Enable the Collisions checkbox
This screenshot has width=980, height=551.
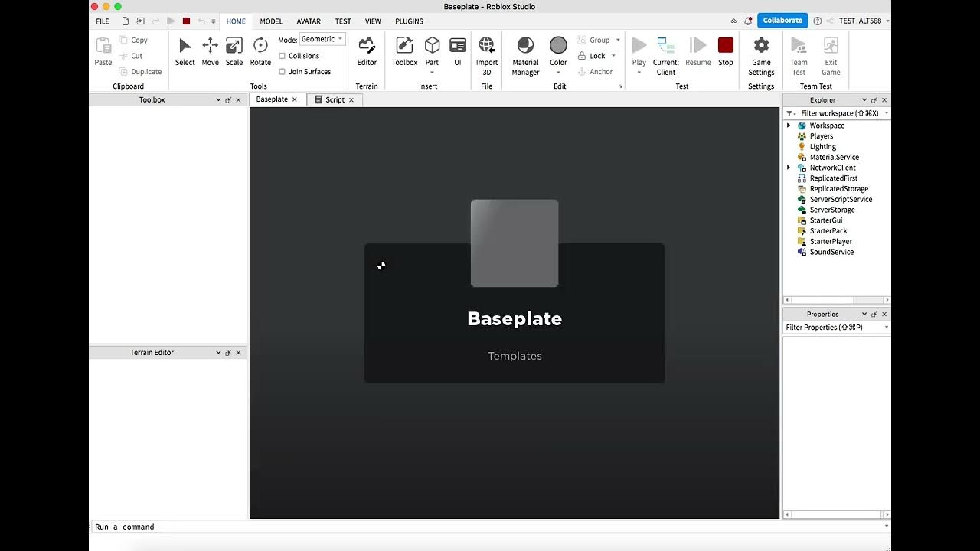click(x=283, y=56)
